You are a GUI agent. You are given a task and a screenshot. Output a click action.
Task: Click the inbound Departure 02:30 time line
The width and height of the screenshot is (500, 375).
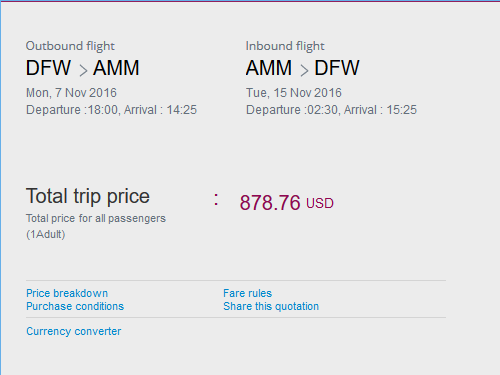331,110
